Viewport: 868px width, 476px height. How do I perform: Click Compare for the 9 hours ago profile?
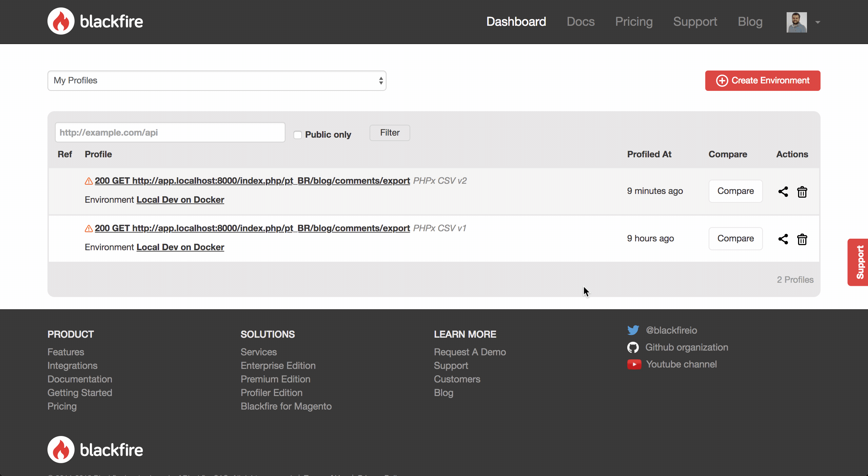pos(735,238)
